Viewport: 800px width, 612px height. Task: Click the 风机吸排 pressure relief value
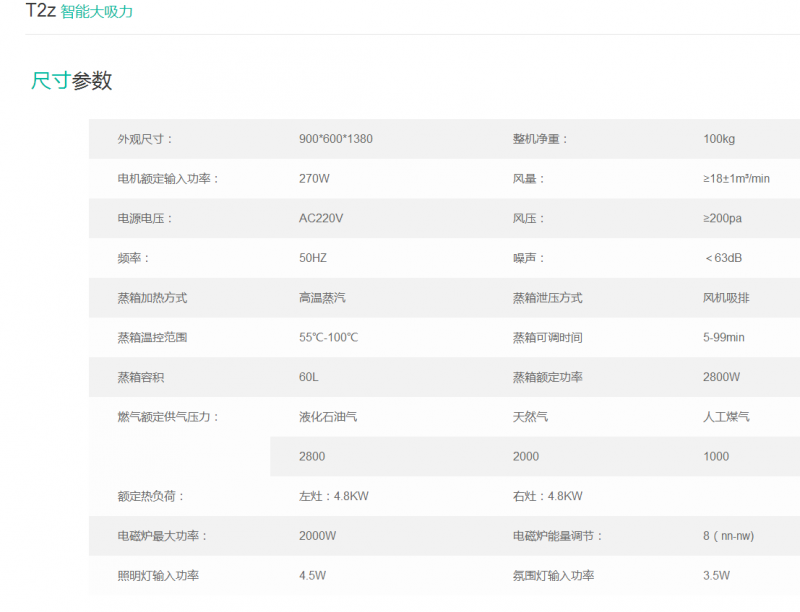(x=726, y=298)
